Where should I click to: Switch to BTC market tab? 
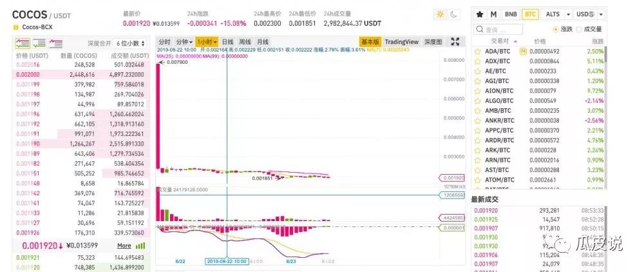[x=530, y=14]
